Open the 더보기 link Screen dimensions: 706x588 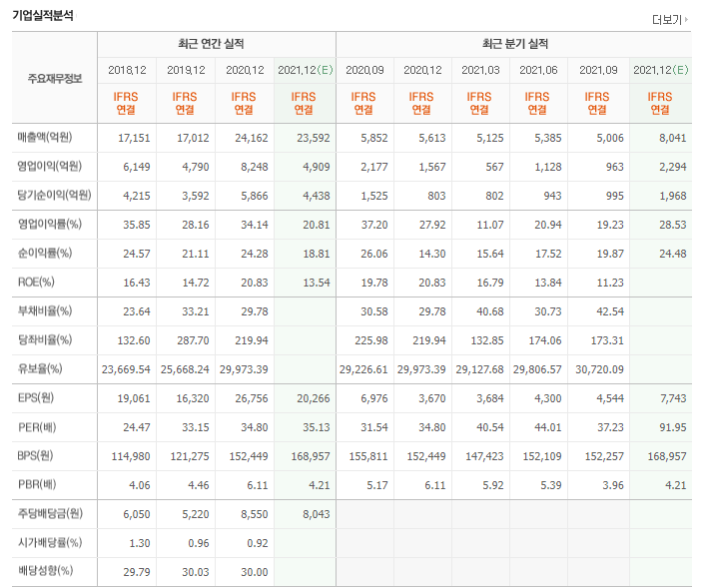click(x=667, y=20)
